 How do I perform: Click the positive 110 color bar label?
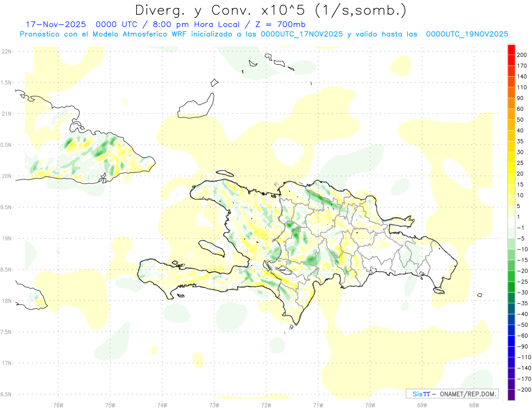[522, 87]
